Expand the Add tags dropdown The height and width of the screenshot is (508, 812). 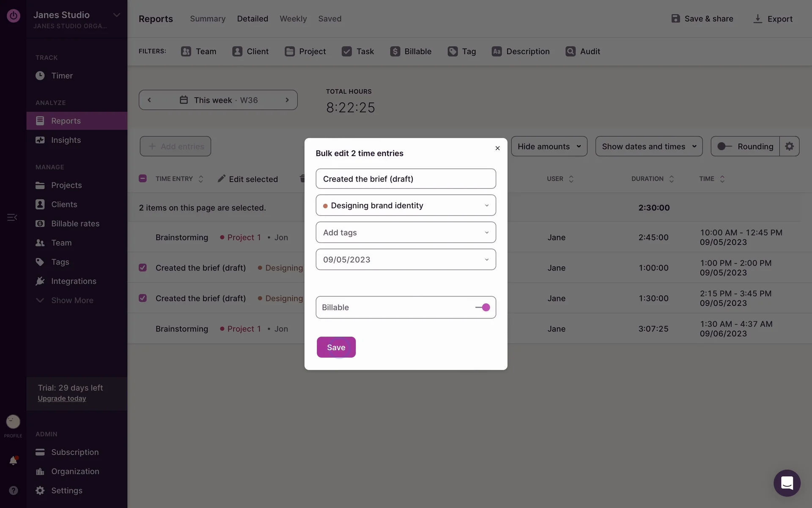click(x=406, y=232)
